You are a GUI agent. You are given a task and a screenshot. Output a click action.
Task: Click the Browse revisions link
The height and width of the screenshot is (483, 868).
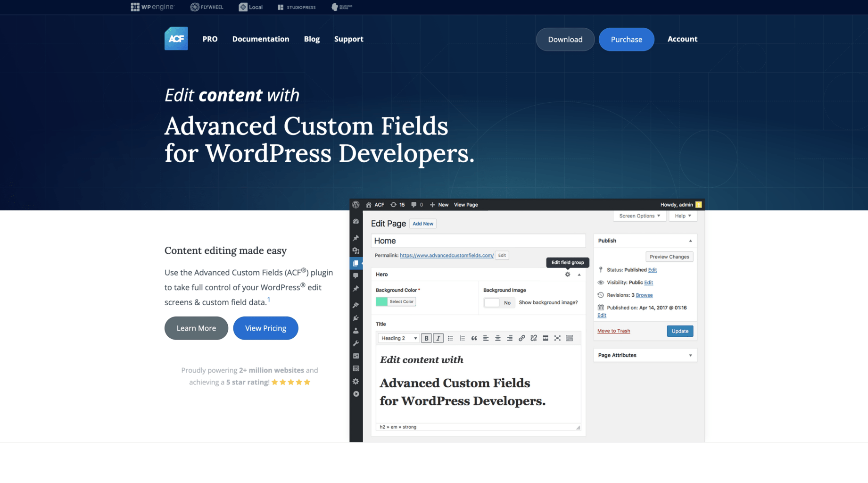[x=644, y=295]
